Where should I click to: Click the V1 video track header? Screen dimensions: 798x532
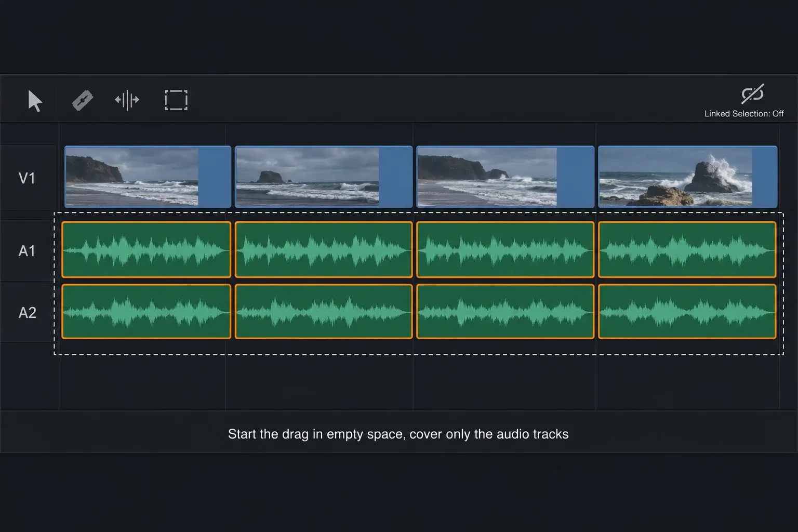click(x=29, y=178)
